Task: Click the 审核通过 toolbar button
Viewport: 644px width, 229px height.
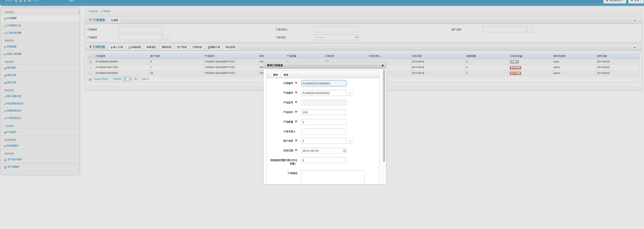Action: point(152,47)
